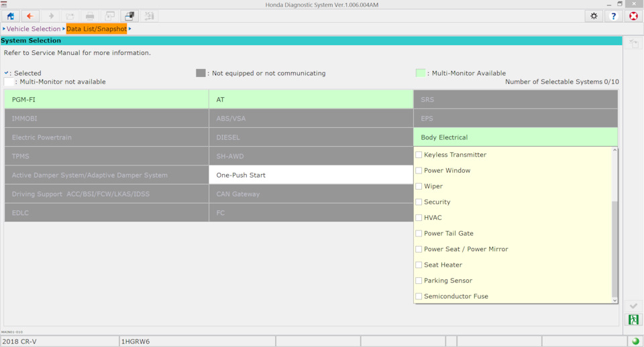
Task: Restore down the HDS window
Action: click(x=620, y=4)
